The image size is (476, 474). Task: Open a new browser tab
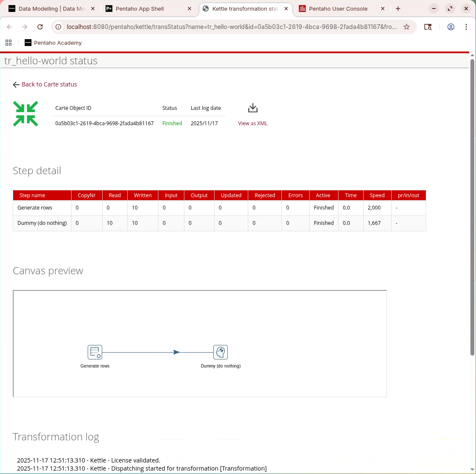coord(398,9)
